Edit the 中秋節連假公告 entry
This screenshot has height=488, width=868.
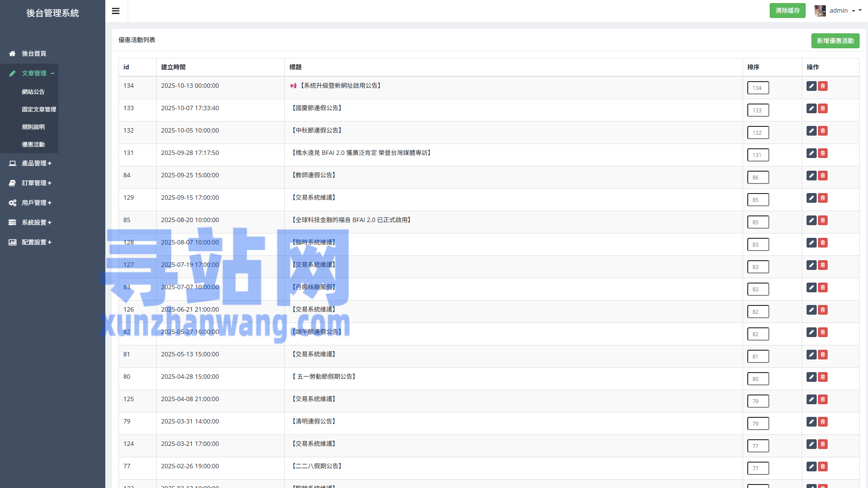(x=811, y=131)
